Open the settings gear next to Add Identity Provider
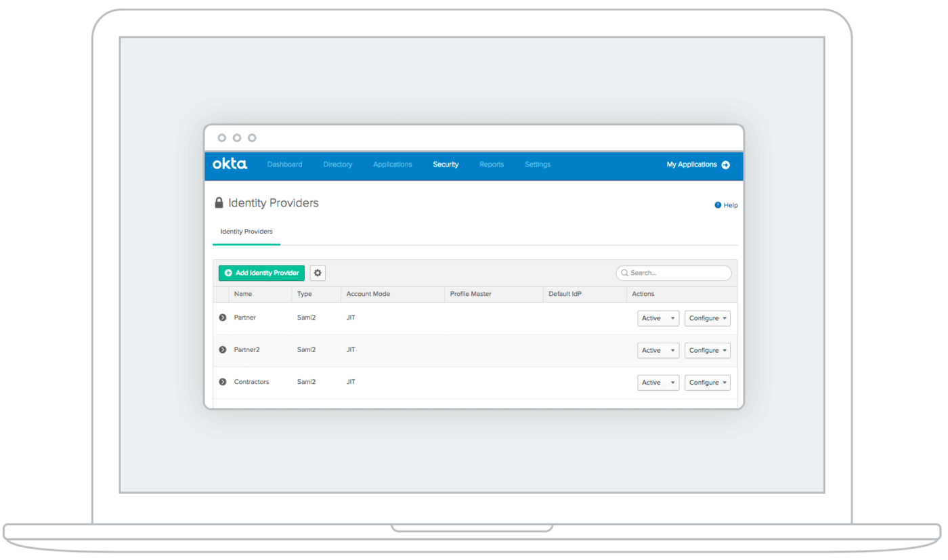948x560 pixels. tap(318, 273)
